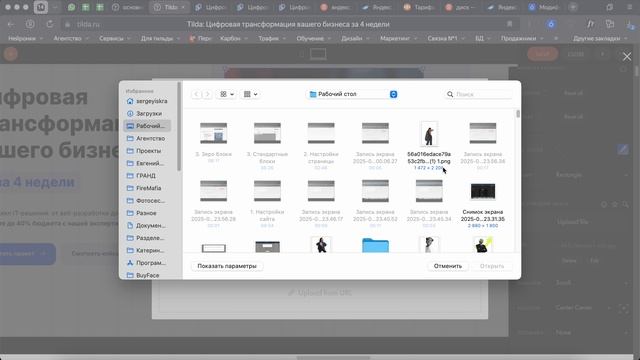This screenshot has width=640, height=360.
Task: Expand Другие закладки bookmarks dropdown
Action: [x=600, y=38]
